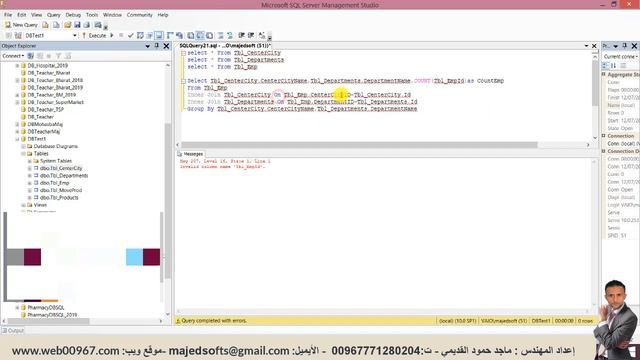The width and height of the screenshot is (640, 360).
Task: Open the File menu
Action: click(8, 15)
